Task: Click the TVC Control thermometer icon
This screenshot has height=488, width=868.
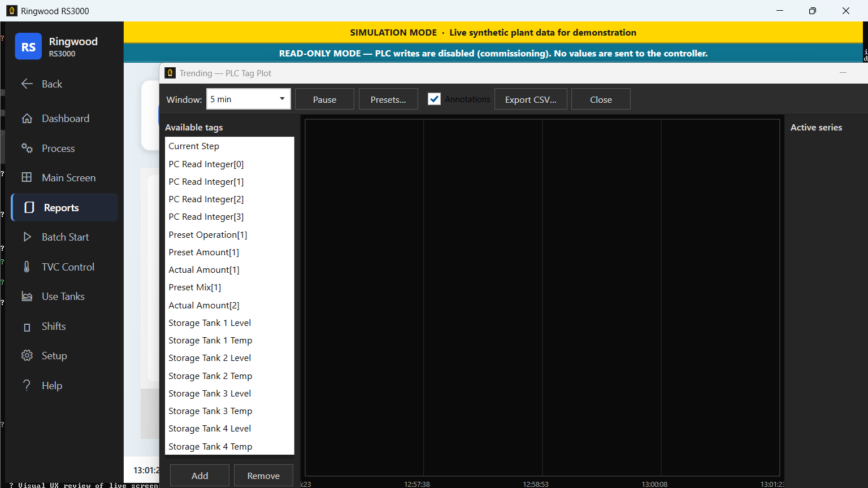Action: (27, 267)
